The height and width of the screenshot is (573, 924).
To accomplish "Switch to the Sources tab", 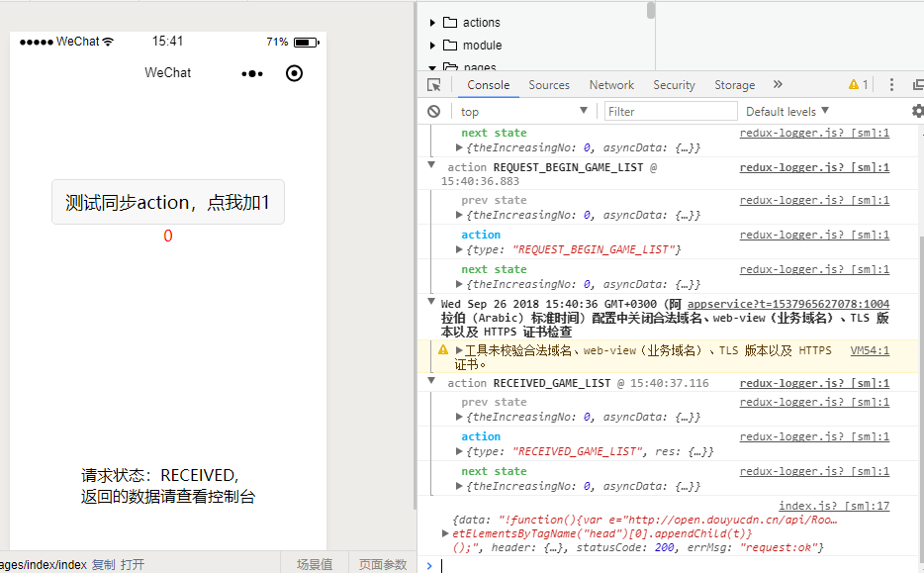I will coord(549,85).
